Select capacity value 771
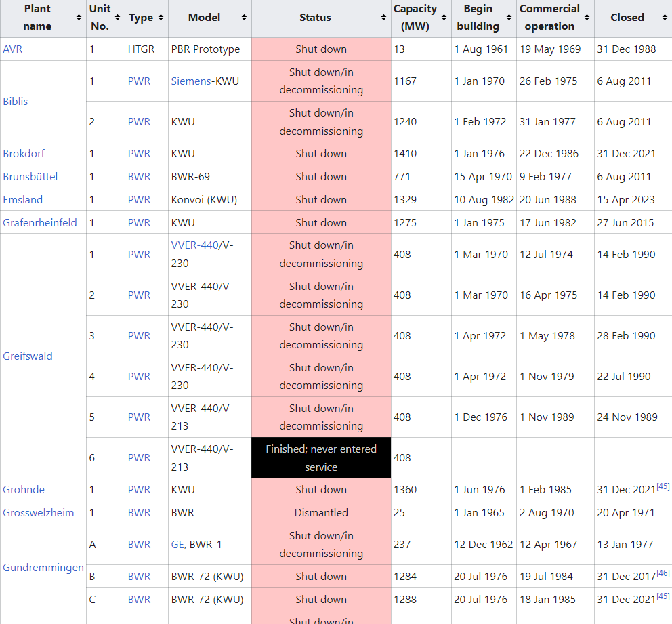 [x=402, y=177]
